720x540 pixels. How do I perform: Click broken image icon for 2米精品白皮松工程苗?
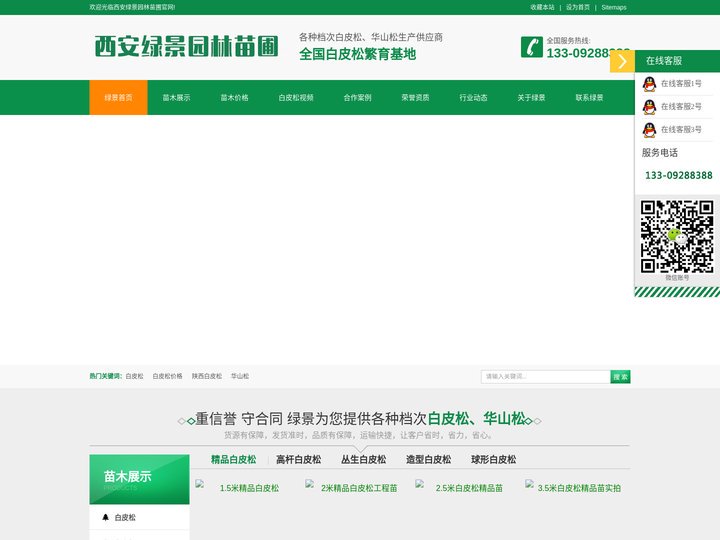(309, 484)
